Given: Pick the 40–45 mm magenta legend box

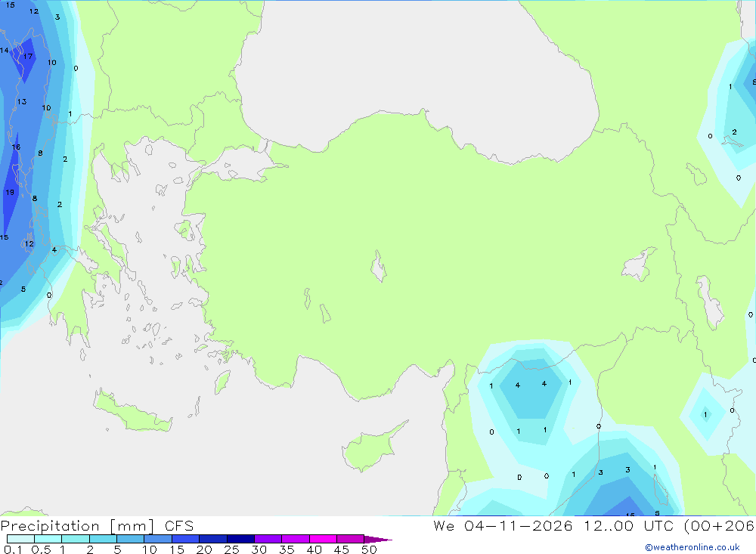Looking at the screenshot, I should point(323,539).
